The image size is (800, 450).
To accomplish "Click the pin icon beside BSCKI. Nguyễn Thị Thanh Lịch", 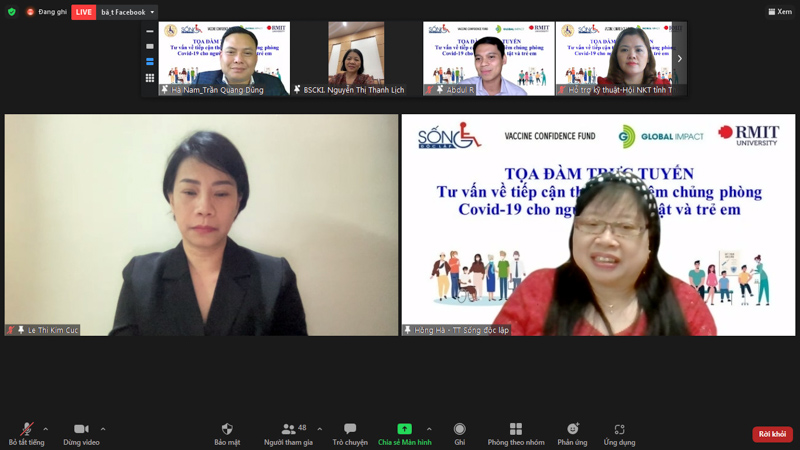I will [x=297, y=90].
